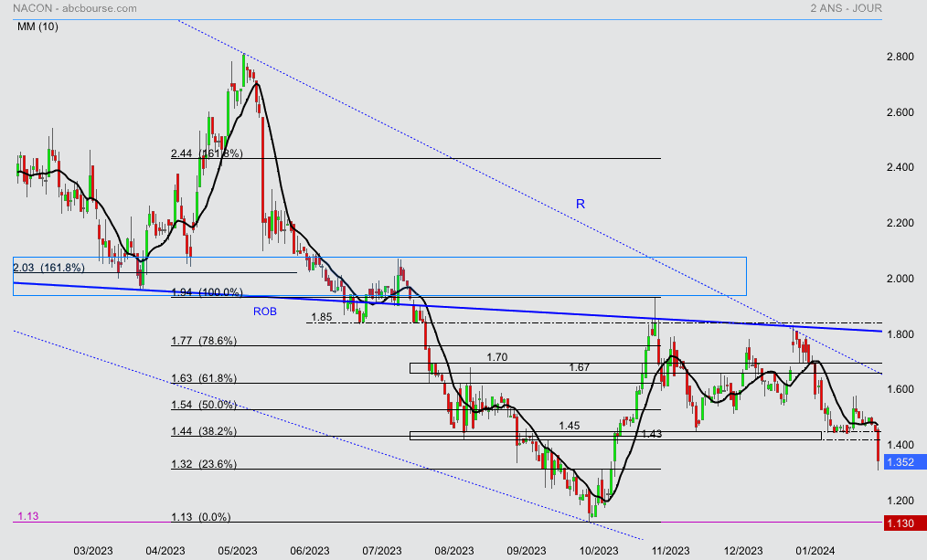Click the 10/2023 date axis label
This screenshot has height=560, width=927.
point(598,551)
